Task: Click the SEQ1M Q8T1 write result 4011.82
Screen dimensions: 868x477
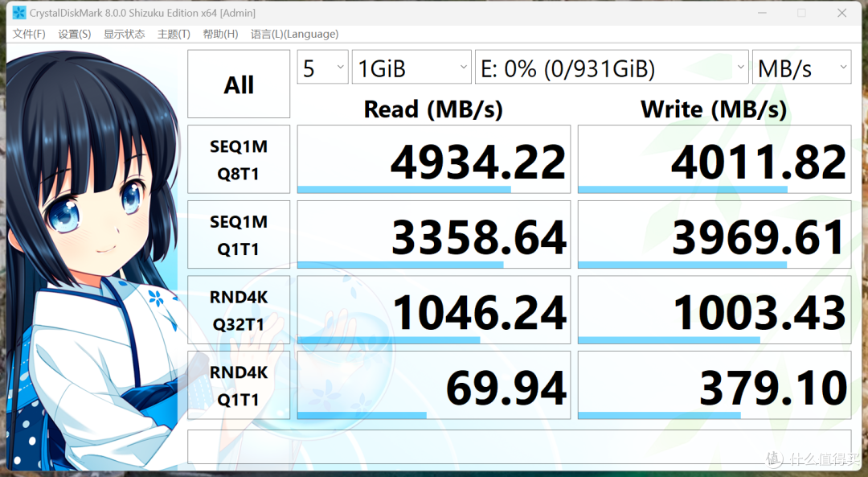Action: pyautogui.click(x=714, y=159)
